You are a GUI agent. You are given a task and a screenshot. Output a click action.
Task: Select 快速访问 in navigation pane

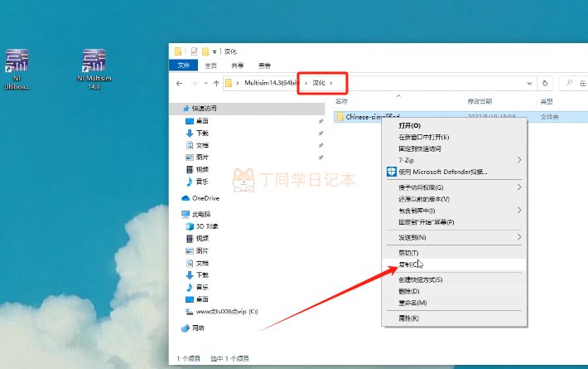tap(205, 109)
